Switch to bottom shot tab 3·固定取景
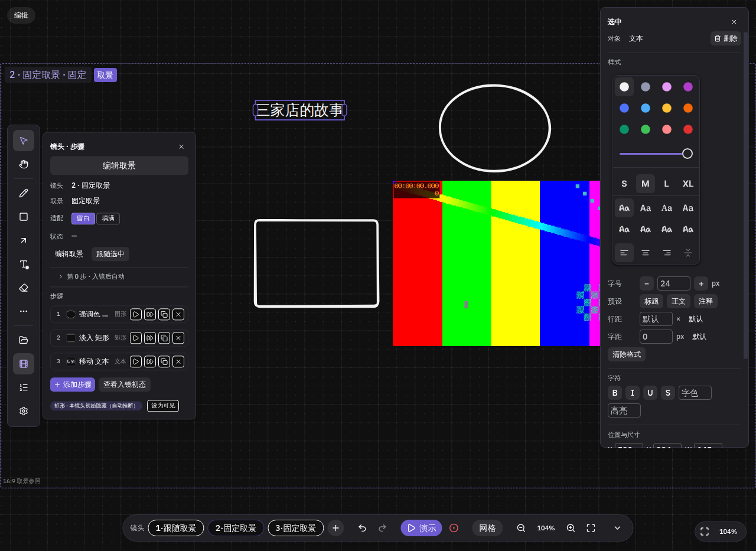The height and width of the screenshot is (551, 756). coord(296,528)
